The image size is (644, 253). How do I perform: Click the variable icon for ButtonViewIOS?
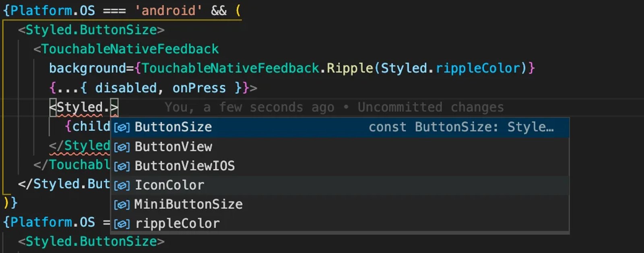tap(122, 166)
